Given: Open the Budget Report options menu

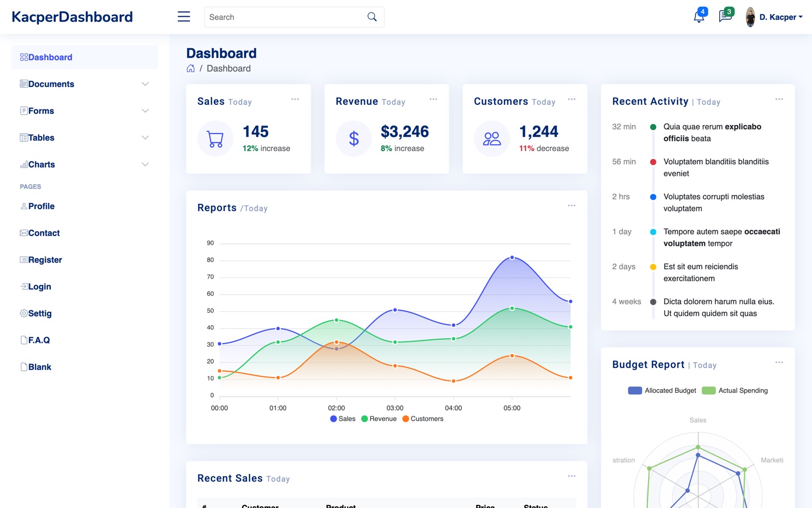Looking at the screenshot, I should click(x=779, y=362).
